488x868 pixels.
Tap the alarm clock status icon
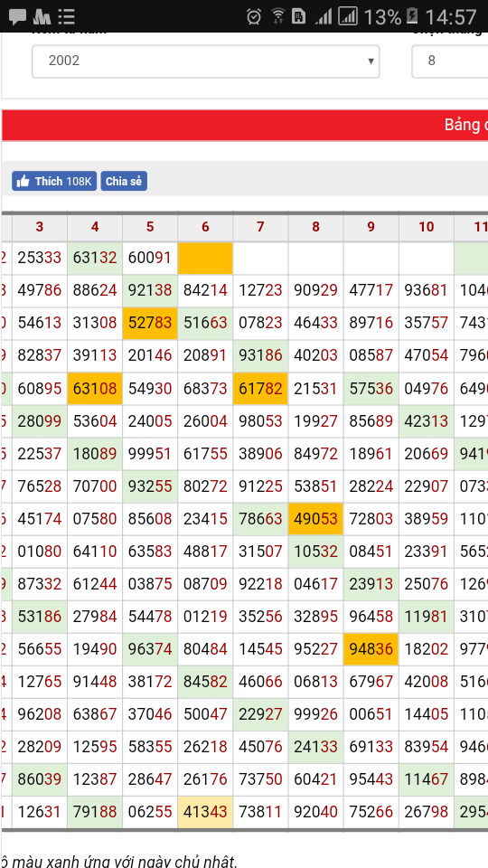[254, 16]
